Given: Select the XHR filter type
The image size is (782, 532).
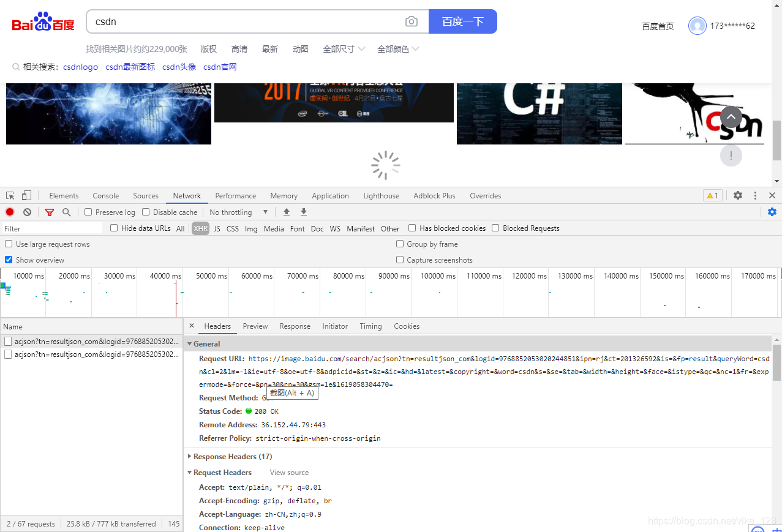Looking at the screenshot, I should tap(200, 228).
